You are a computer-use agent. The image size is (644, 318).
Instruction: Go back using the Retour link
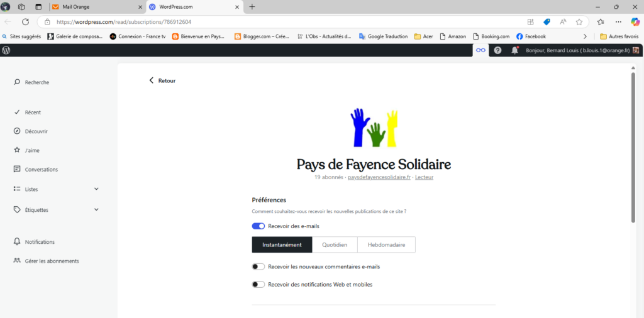(x=162, y=80)
